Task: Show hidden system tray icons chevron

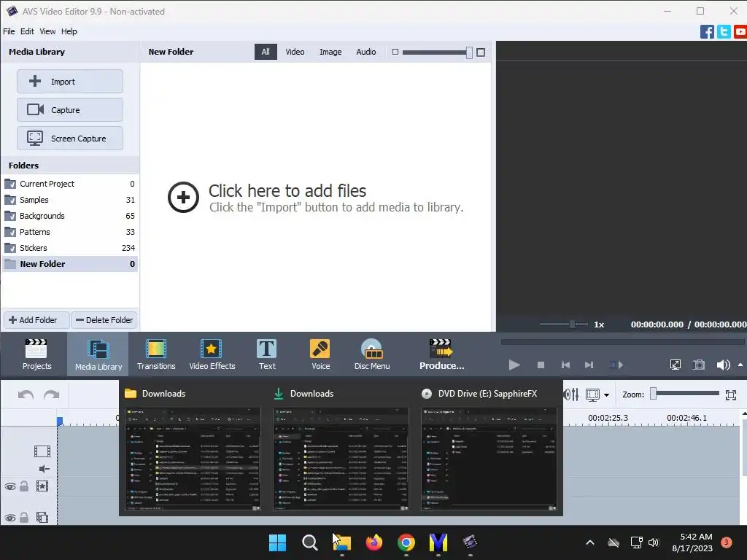Action: coord(589,542)
